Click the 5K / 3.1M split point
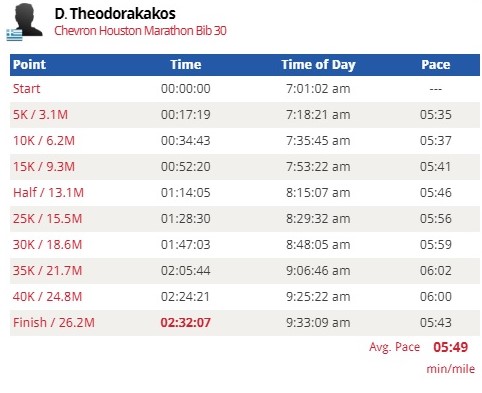 click(40, 115)
